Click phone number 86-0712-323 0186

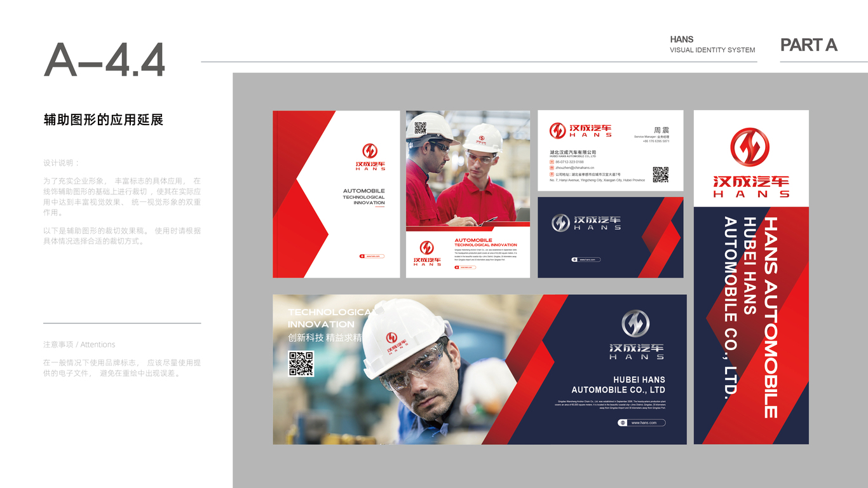pyautogui.click(x=570, y=162)
